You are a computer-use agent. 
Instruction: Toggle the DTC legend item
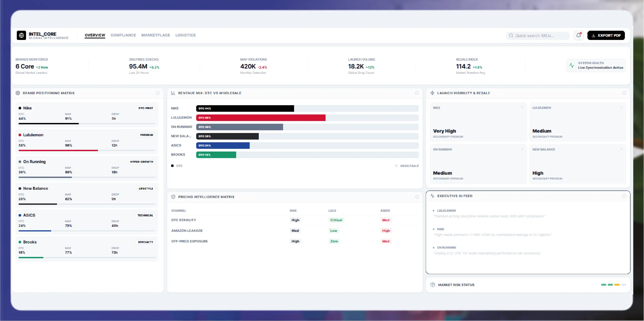point(177,166)
